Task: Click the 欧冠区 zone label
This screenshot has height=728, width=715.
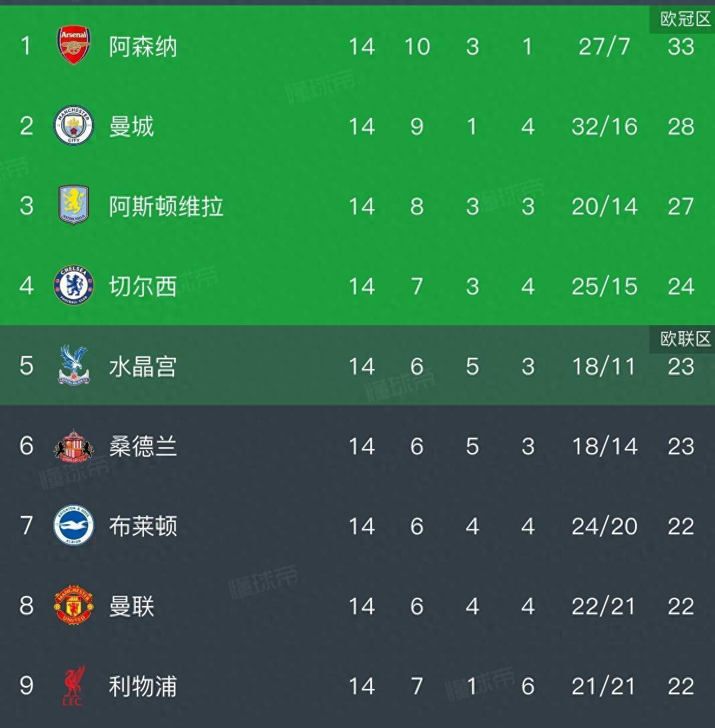Action: [685, 19]
